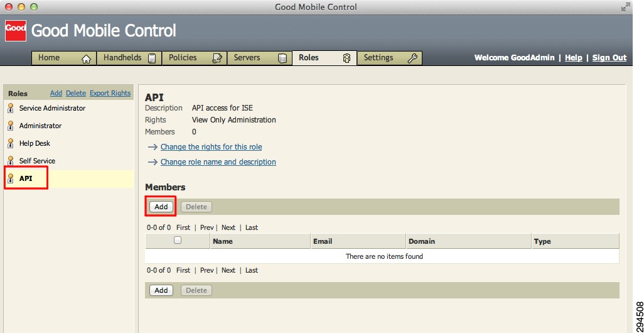Click the Help Desk role icon
The image size is (644, 333).
pyautogui.click(x=11, y=143)
